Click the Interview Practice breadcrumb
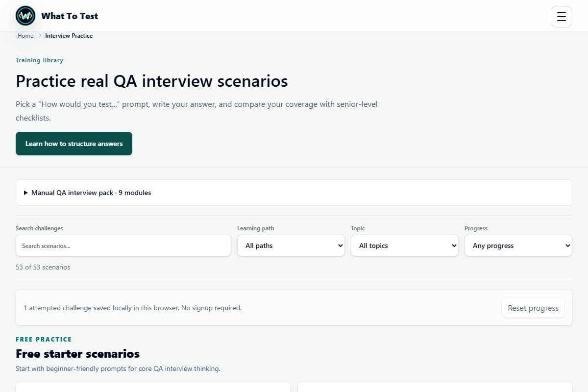Viewport: 588px width, 392px height. [x=69, y=36]
